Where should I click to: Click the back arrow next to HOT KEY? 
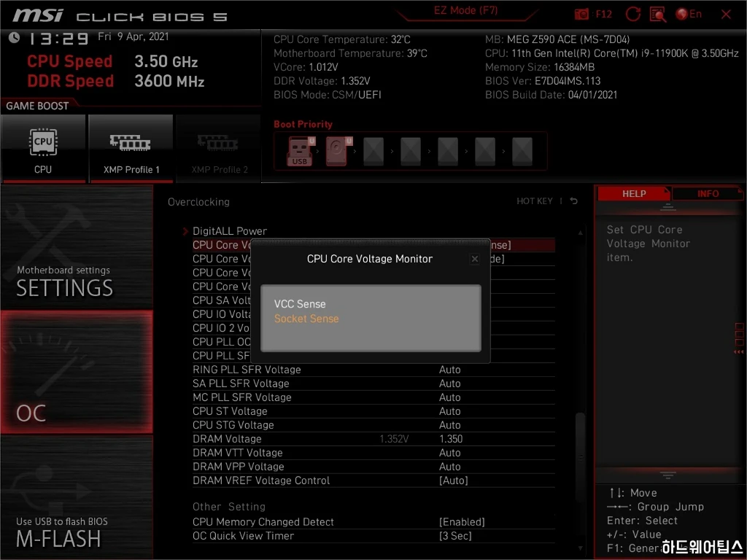tap(573, 201)
